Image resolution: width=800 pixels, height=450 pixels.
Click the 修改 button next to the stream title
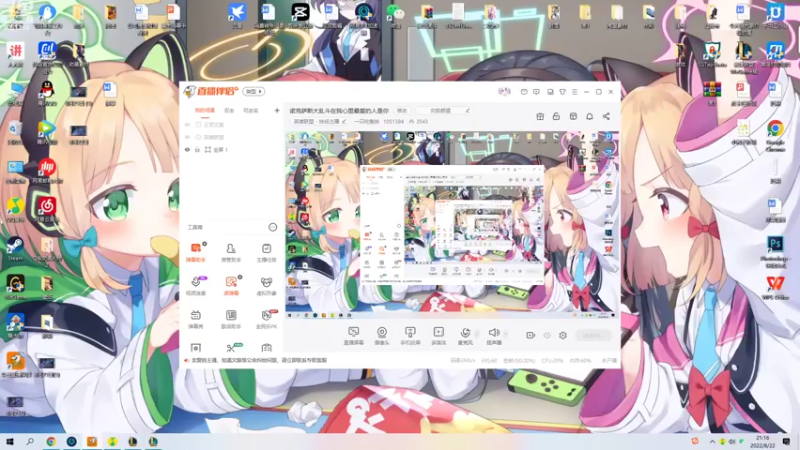pyautogui.click(x=402, y=110)
